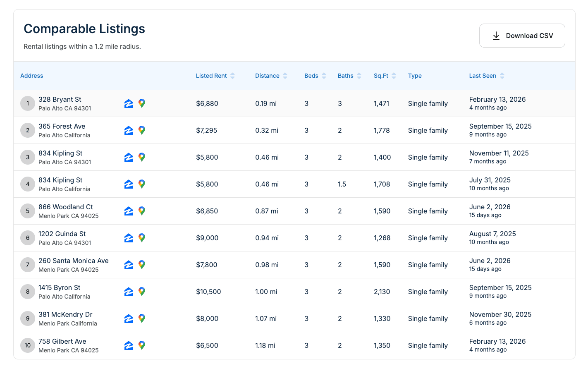Open Google Maps pin for 381 McKendry Dr
The width and height of the screenshot is (588, 371).
[x=142, y=318]
